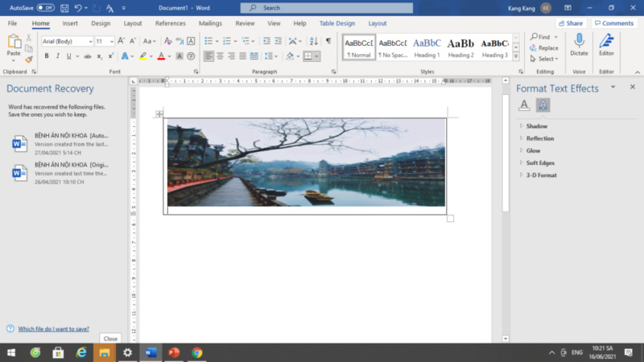
Task: Click the Dictate microphone icon
Action: [579, 41]
